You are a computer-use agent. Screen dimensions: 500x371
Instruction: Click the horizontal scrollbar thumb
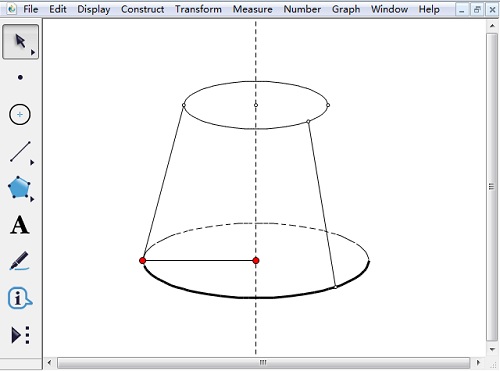point(263,362)
